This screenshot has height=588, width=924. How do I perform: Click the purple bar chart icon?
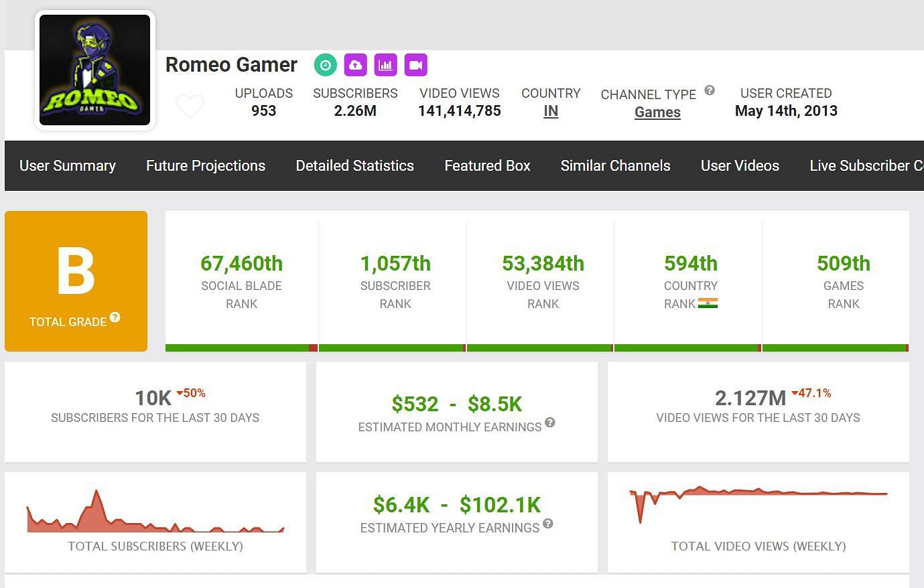386,65
